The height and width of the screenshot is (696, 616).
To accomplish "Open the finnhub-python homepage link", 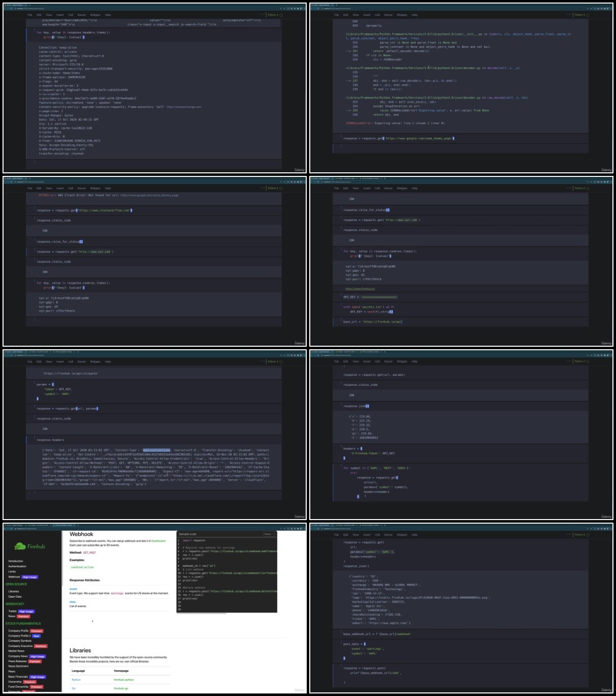I will [x=124, y=680].
